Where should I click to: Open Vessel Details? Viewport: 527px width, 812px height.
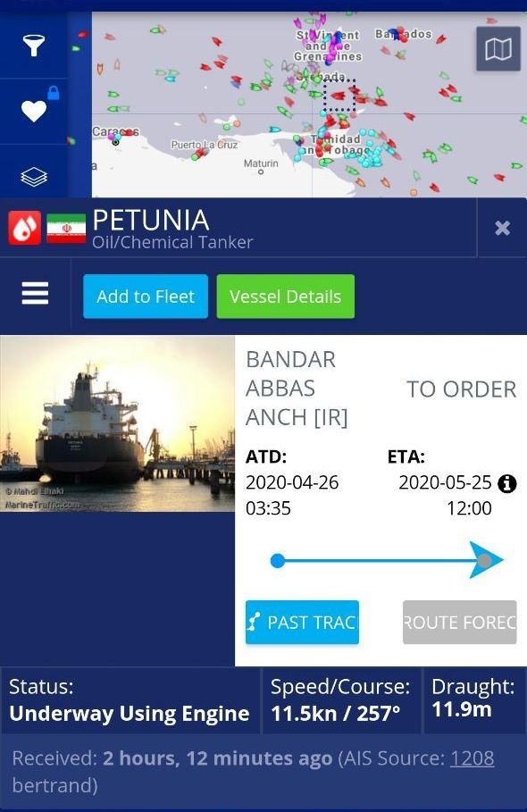coord(285,297)
